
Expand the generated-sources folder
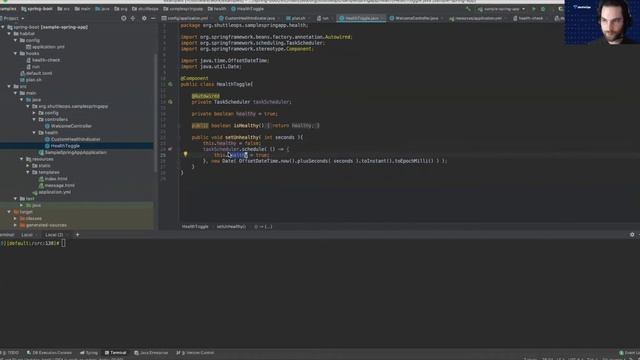tap(16, 225)
